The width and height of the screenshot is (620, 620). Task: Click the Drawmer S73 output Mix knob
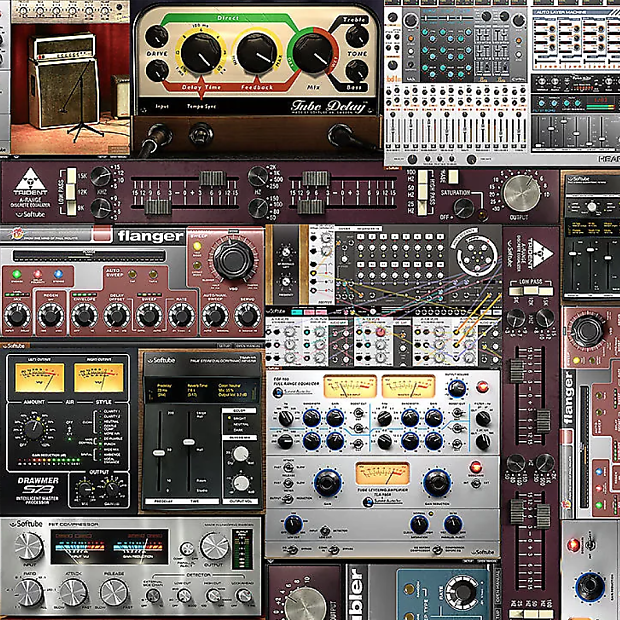pyautogui.click(x=85, y=490)
